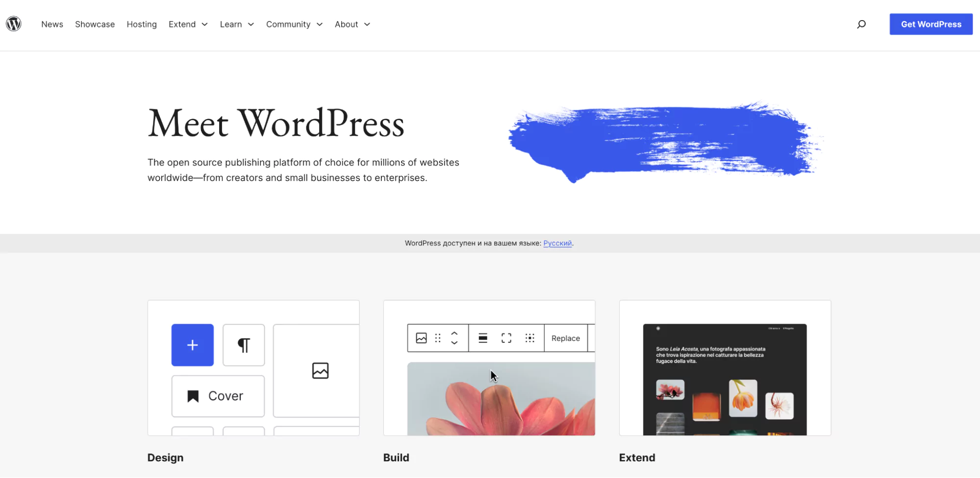Click the Meet WordPress headline
980x478 pixels.
[276, 123]
